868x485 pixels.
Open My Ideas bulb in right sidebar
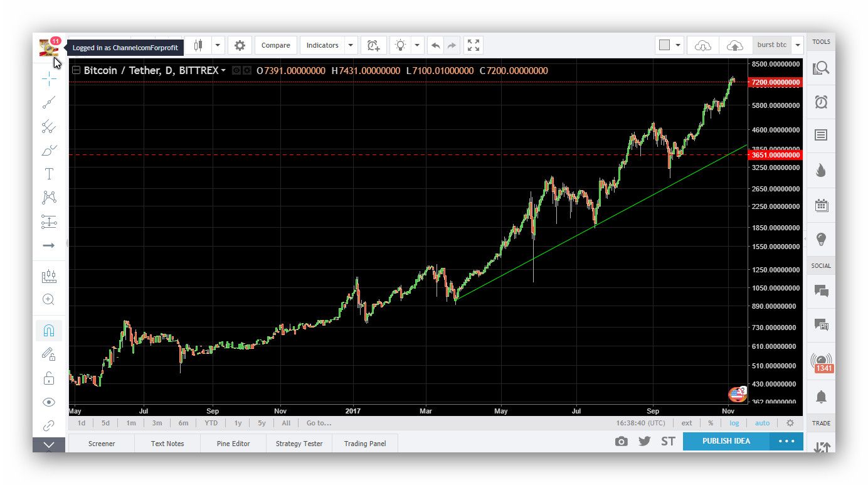(821, 239)
